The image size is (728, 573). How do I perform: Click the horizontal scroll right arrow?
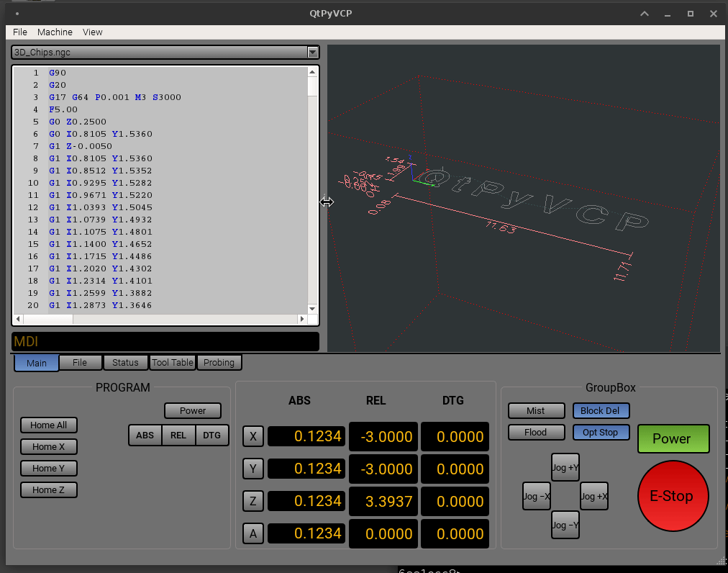tap(302, 319)
